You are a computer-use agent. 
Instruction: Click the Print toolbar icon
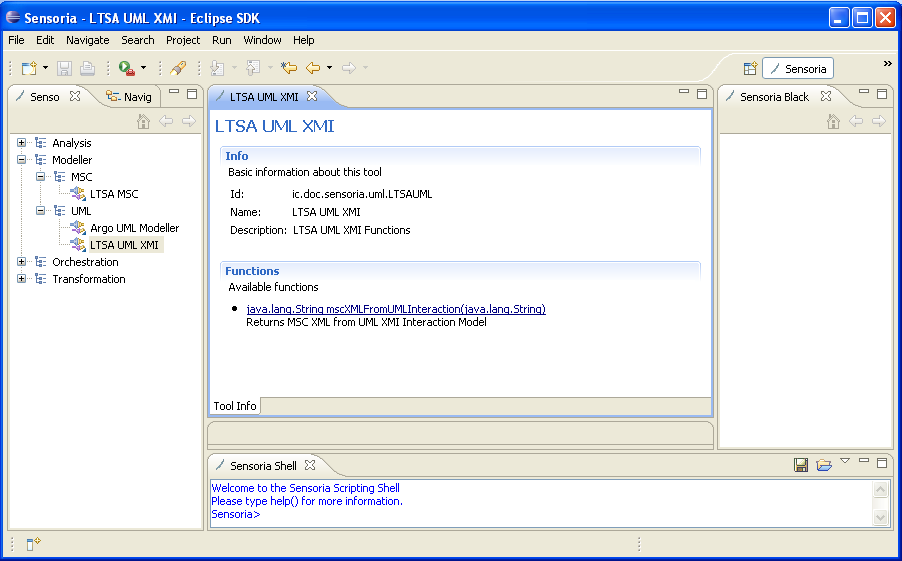(87, 68)
